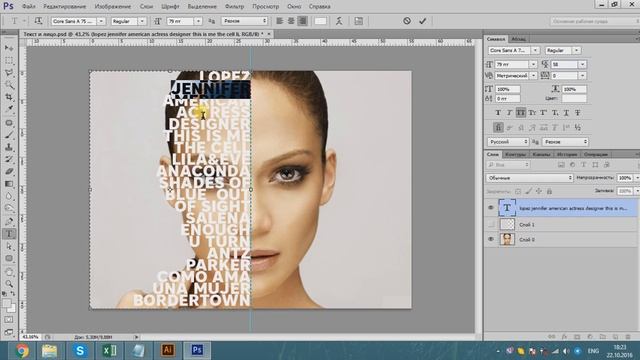This screenshot has height=360, width=640.
Task: Toggle the Character and Paragraph panels button
Action: coord(358,21)
